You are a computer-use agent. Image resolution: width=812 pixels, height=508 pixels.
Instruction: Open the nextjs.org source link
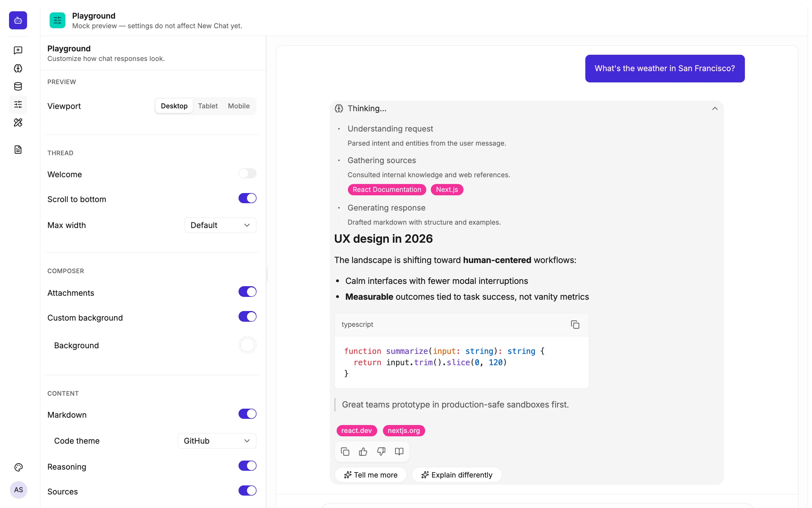[x=404, y=431]
